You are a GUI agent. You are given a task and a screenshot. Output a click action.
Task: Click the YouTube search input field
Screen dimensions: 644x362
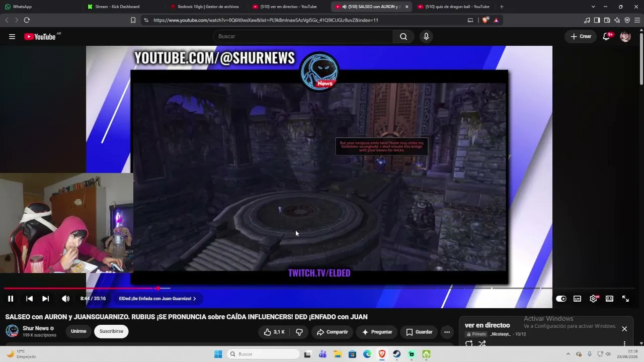tap(303, 36)
